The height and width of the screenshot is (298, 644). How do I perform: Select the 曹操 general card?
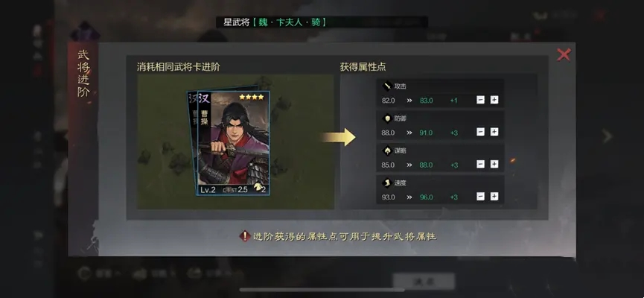[233, 143]
